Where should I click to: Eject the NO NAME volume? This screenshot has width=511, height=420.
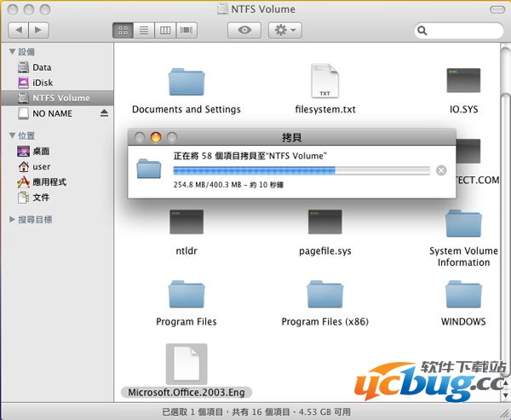[x=105, y=113]
